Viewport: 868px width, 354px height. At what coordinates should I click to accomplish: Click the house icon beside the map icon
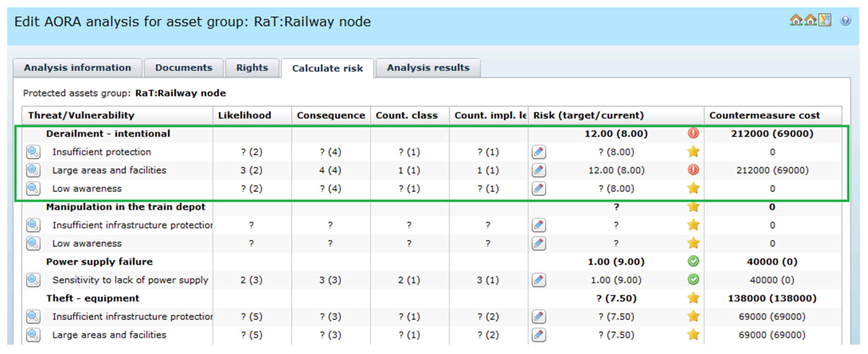coord(810,20)
